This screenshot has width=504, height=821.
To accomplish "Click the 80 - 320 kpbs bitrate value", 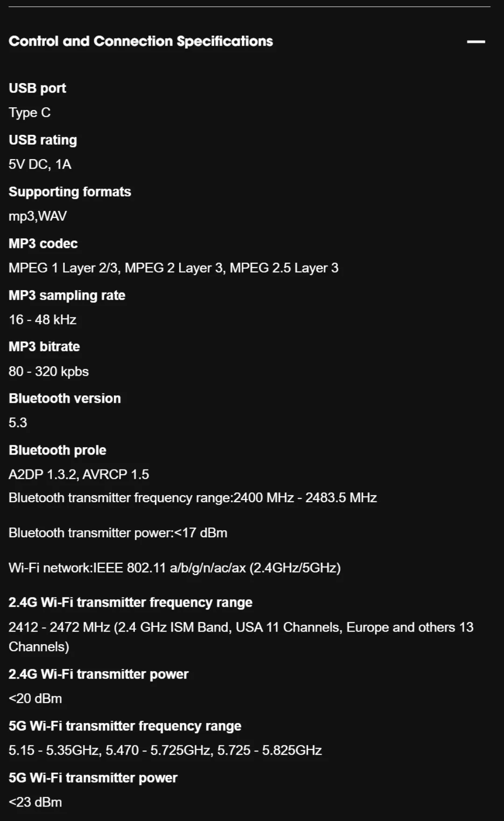I will coord(49,372).
